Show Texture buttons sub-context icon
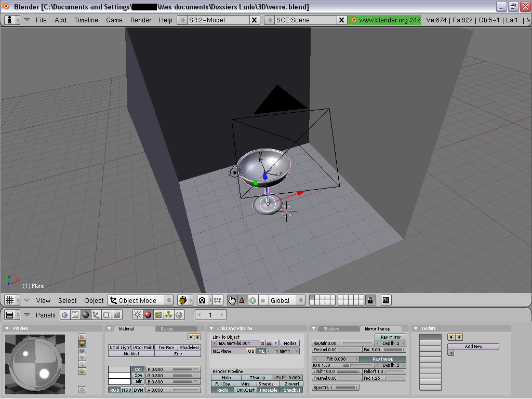Screen dimensions: 532x399 (158, 315)
